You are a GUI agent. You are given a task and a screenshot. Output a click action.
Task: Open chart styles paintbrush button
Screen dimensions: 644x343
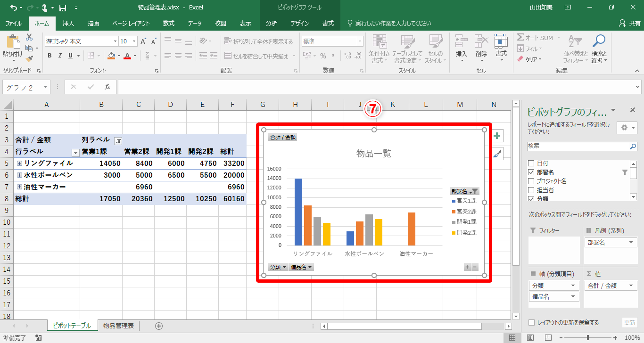pyautogui.click(x=498, y=153)
